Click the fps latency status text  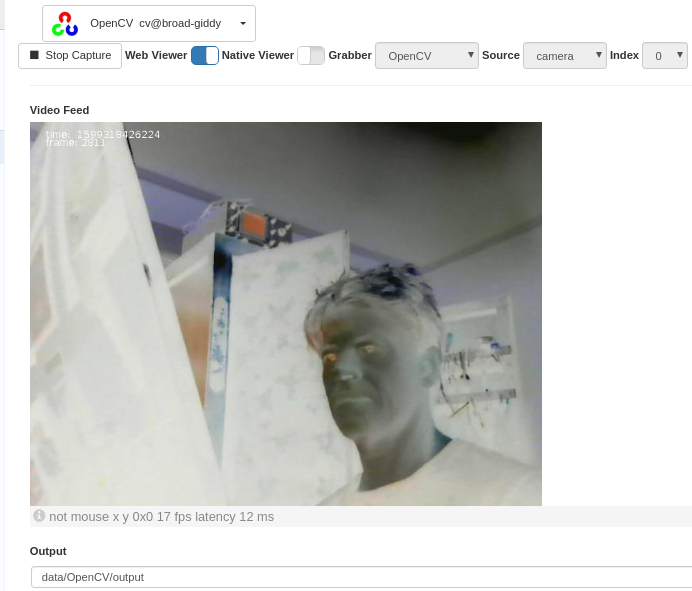[x=162, y=517]
